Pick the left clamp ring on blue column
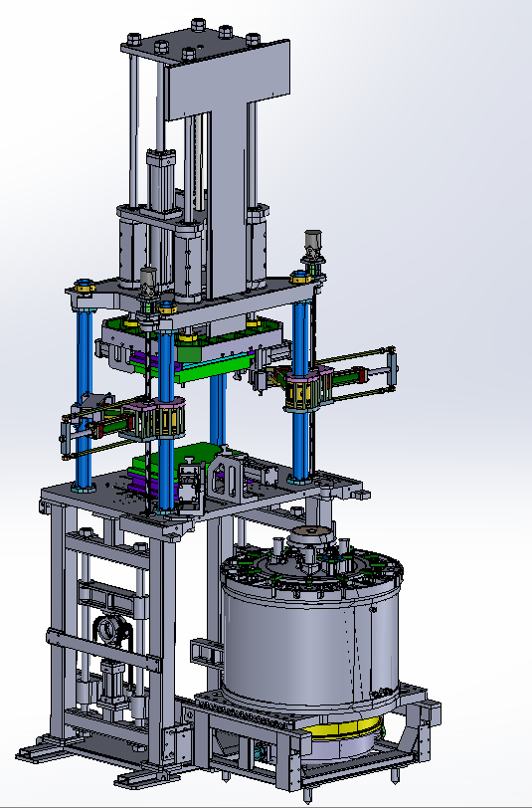 point(154,419)
